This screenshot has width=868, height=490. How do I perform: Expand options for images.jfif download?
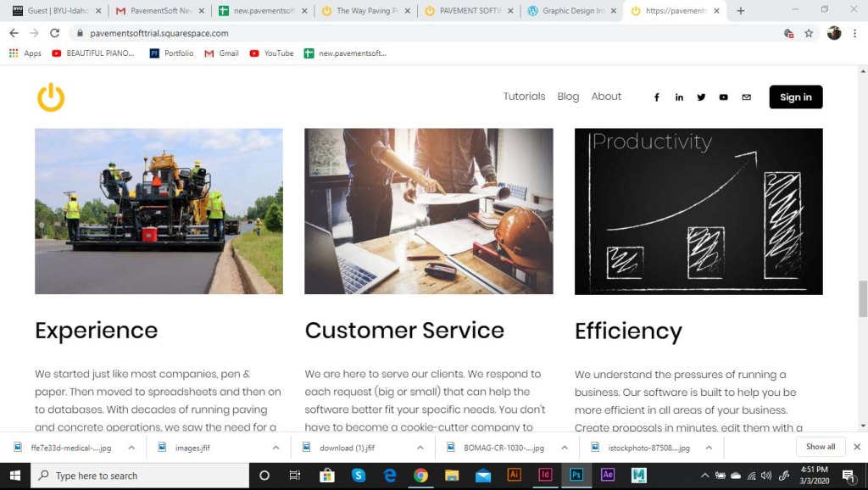point(276,448)
